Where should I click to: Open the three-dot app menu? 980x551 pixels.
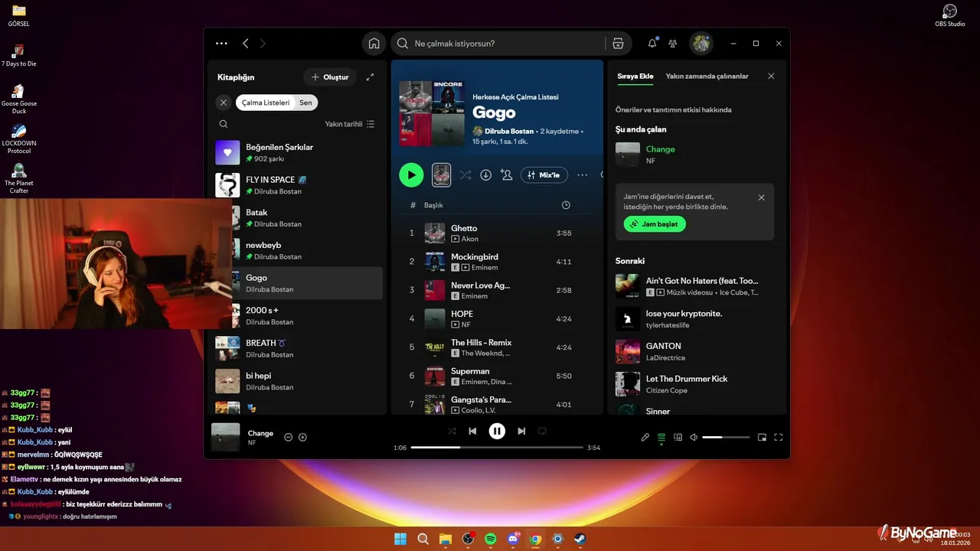pyautogui.click(x=221, y=44)
